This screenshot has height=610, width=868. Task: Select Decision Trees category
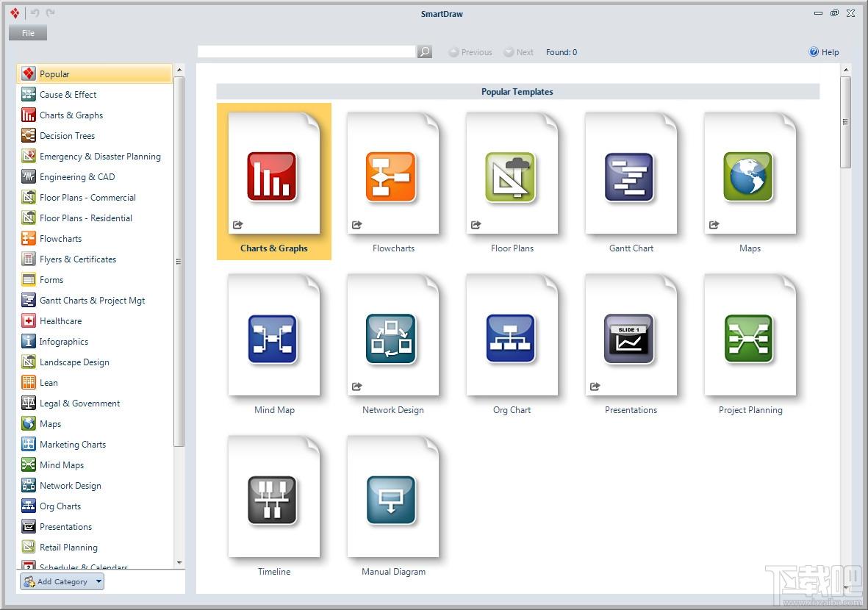[x=95, y=136]
